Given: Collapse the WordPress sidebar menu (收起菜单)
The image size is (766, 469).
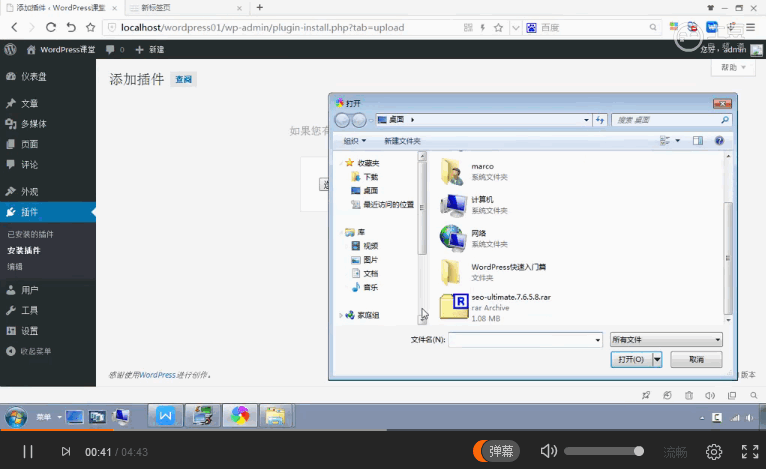Looking at the screenshot, I should pos(29,351).
